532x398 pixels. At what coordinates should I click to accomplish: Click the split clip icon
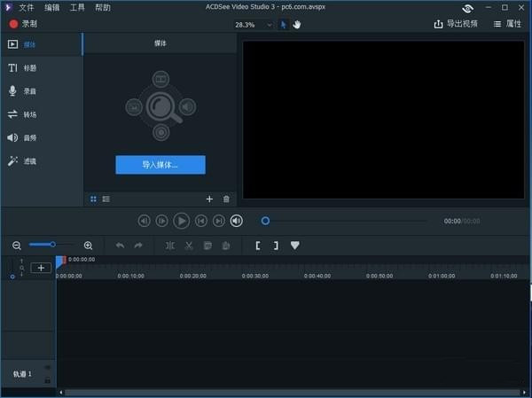coord(170,246)
